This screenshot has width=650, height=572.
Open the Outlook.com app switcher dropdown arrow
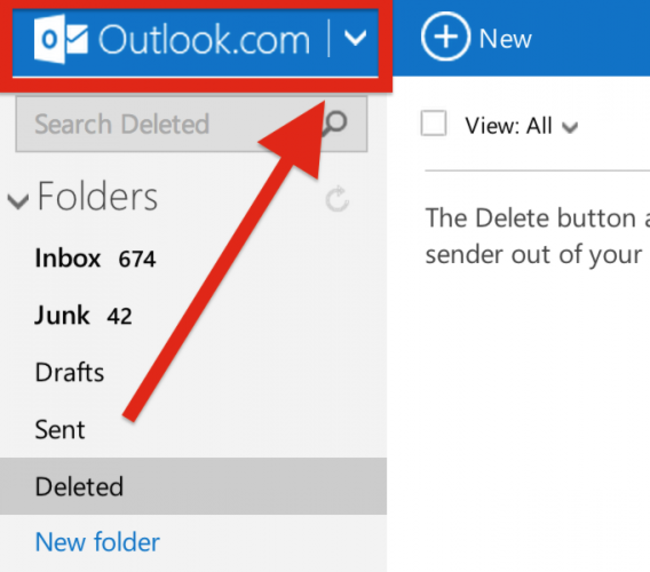pyautogui.click(x=355, y=38)
